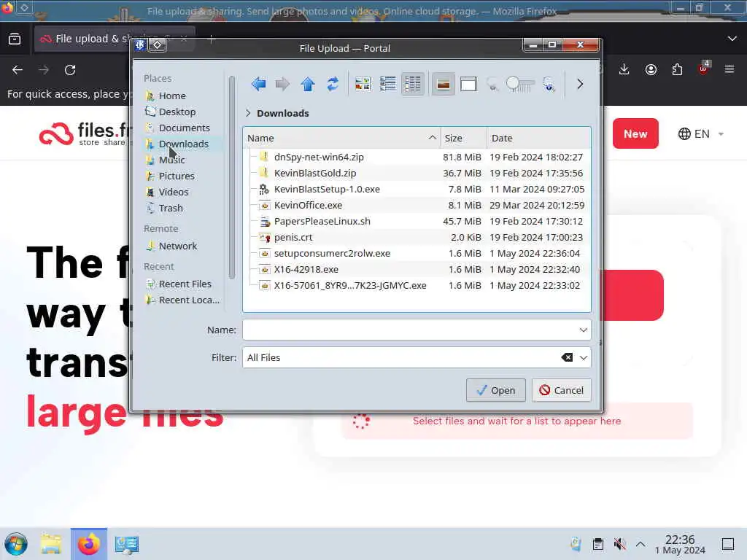Open file manager from taskbar
The width and height of the screenshot is (747, 560).
[x=51, y=544]
